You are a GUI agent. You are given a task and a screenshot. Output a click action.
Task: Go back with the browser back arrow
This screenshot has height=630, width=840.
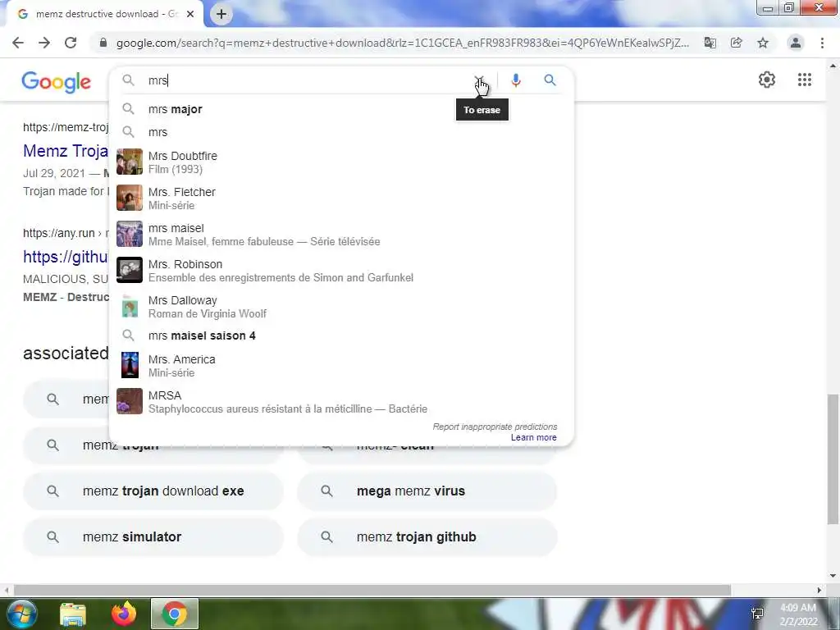point(18,43)
